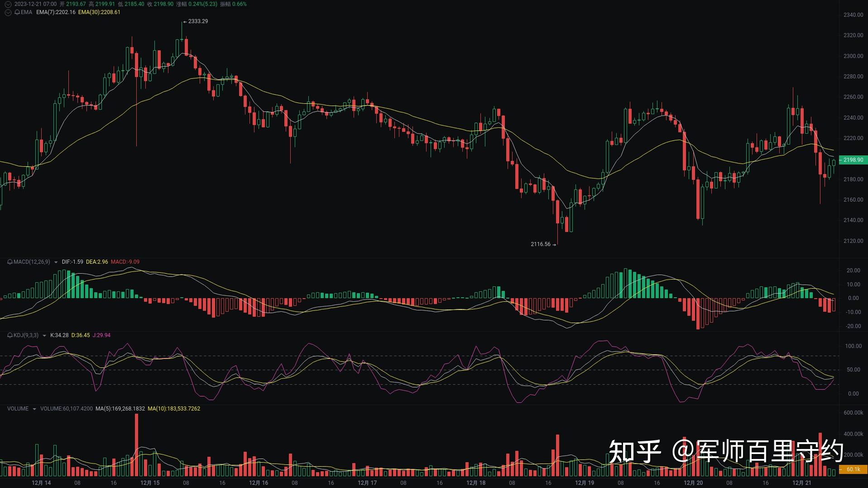Image resolution: width=868 pixels, height=488 pixels.
Task: Click the 12月 19 date on time axis
Action: coord(585,483)
